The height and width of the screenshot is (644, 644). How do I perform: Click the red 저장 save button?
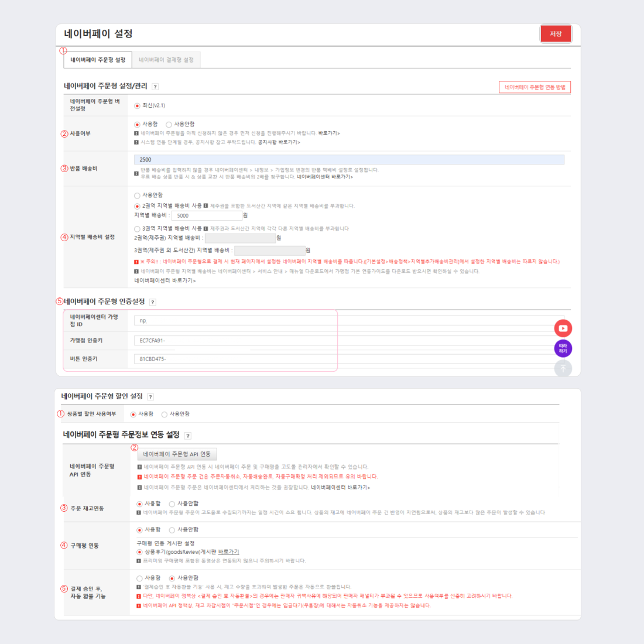(555, 34)
